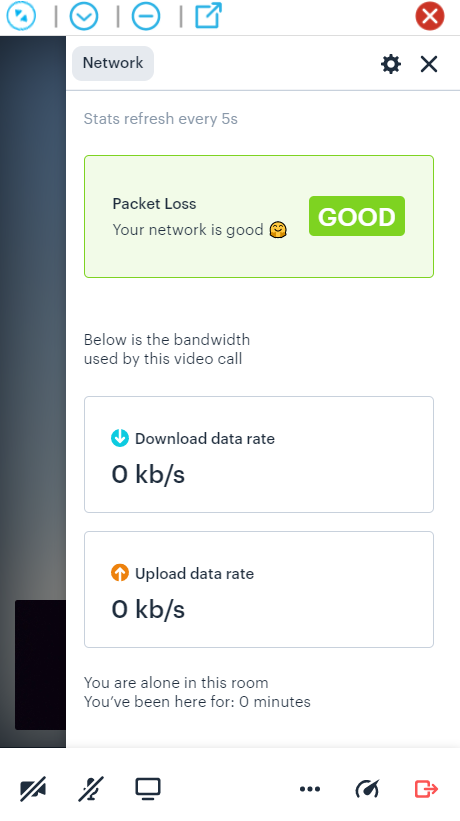Click the minus circle icon at top
This screenshot has height=821, width=460.
(x=146, y=16)
